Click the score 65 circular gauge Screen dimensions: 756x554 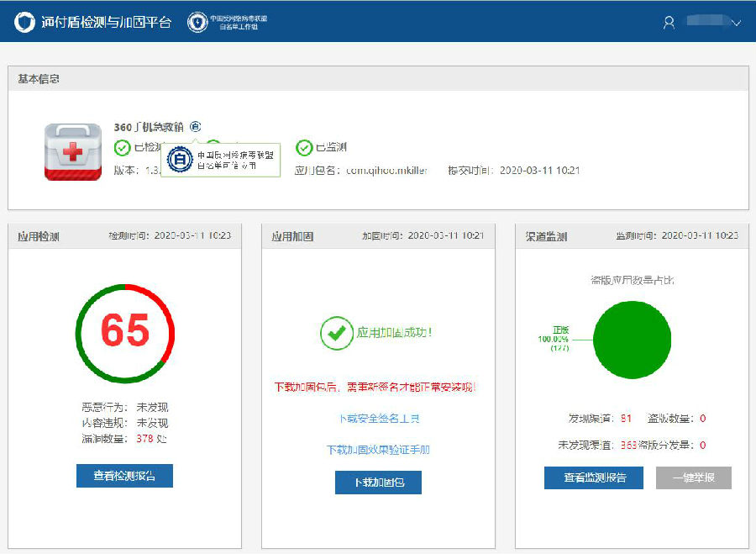click(x=124, y=330)
